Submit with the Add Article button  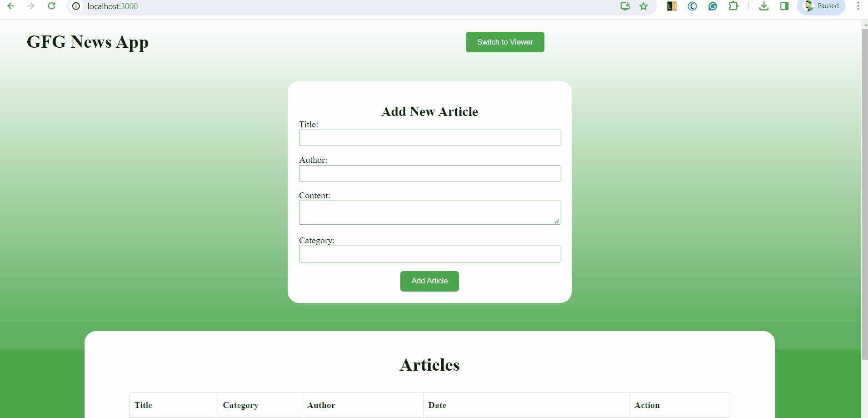coord(429,281)
